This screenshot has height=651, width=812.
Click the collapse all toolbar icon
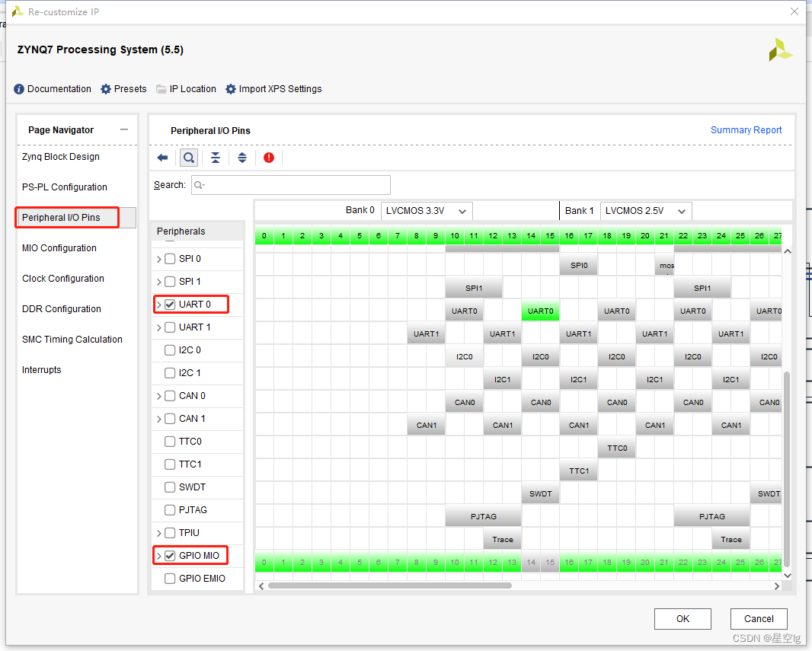216,158
